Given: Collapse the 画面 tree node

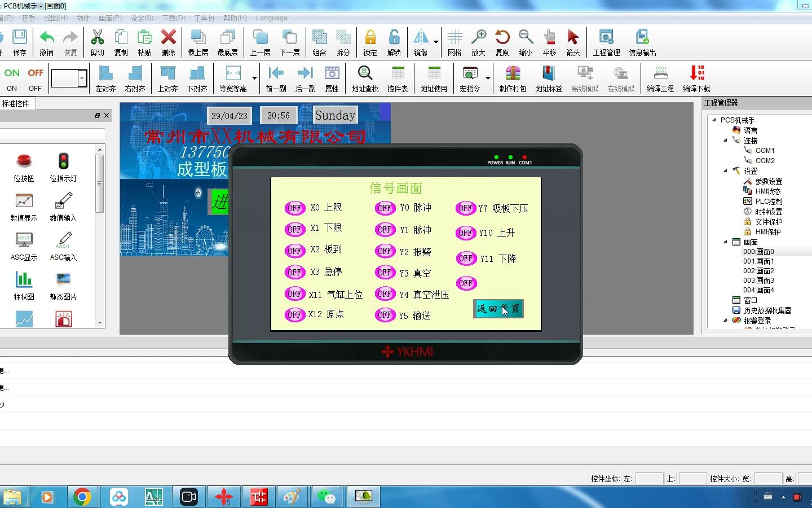Looking at the screenshot, I should point(726,242).
